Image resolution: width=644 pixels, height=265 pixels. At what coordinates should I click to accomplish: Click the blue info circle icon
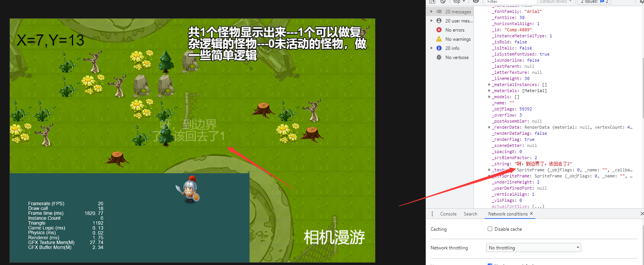[x=439, y=48]
